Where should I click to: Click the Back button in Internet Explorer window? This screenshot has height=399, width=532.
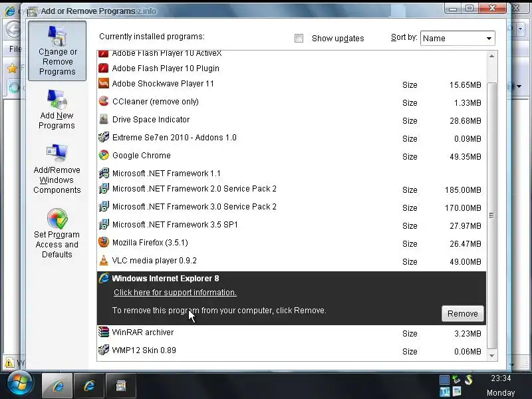[13, 29]
